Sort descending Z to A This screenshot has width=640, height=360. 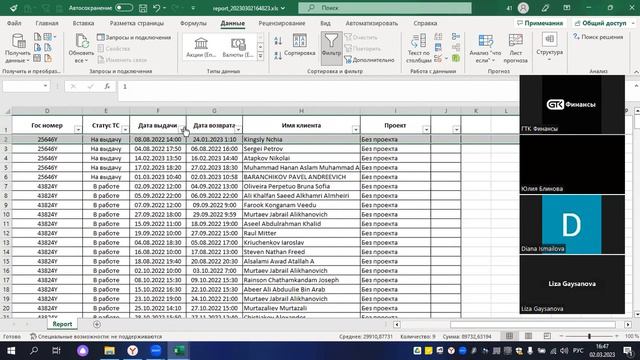click(278, 56)
